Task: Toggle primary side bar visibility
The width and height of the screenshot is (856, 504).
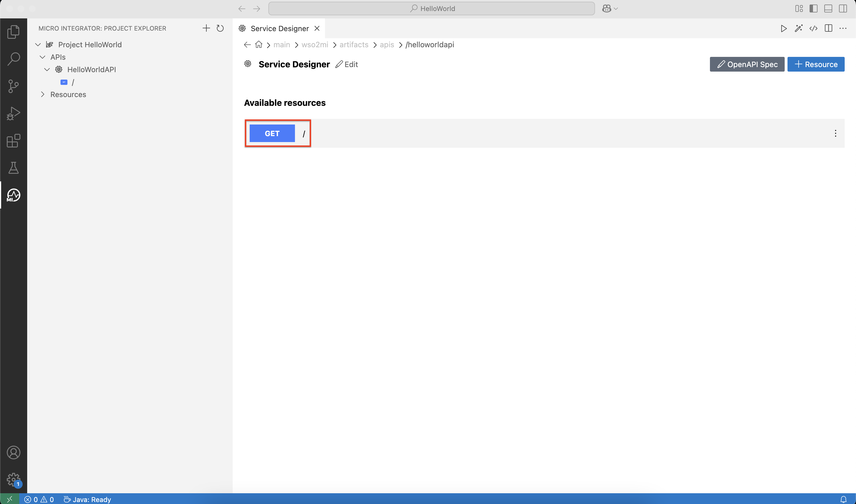Action: point(814,8)
